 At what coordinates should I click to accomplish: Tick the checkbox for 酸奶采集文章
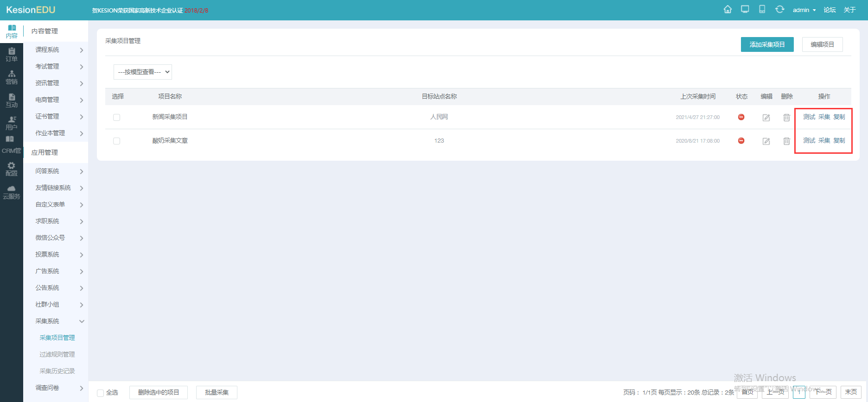[x=116, y=141]
